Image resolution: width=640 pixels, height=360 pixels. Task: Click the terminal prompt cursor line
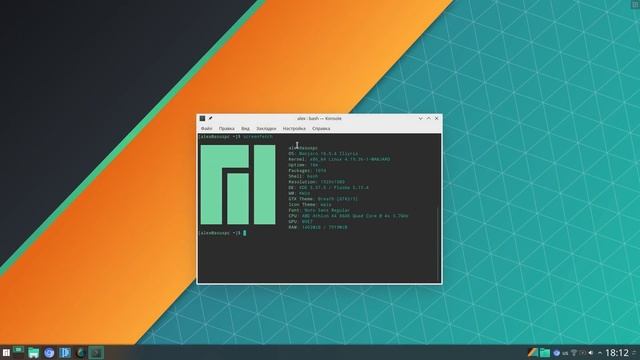tap(222, 233)
